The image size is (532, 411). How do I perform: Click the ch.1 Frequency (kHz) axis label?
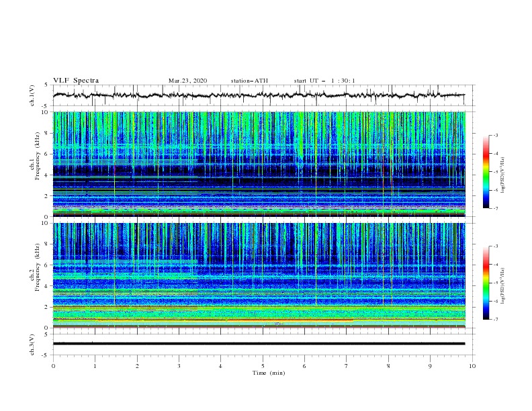click(x=34, y=156)
